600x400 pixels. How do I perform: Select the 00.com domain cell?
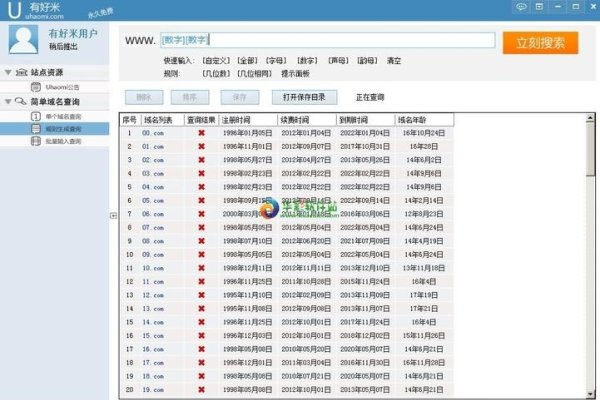click(153, 133)
